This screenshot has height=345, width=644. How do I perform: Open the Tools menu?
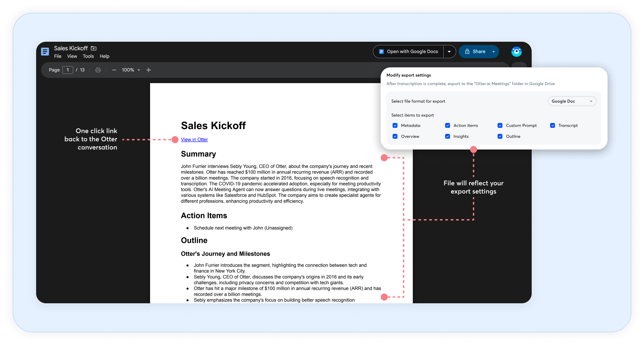click(88, 56)
